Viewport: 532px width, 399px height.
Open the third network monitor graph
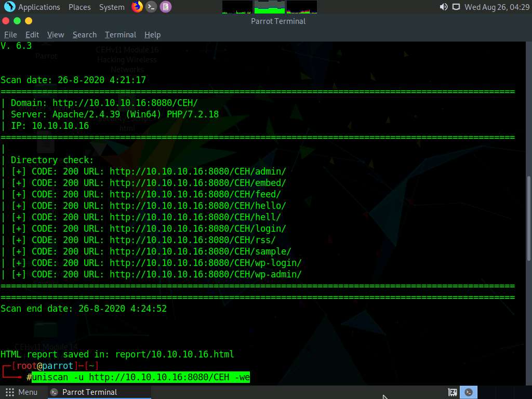(x=302, y=7)
